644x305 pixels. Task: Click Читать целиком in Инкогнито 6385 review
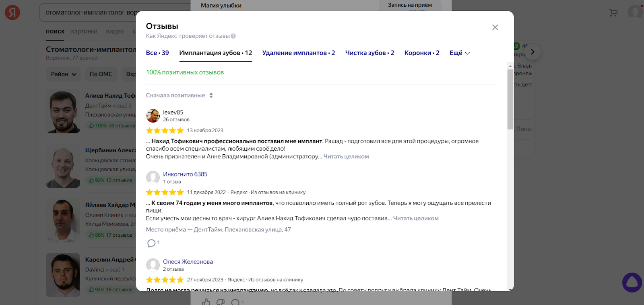(416, 218)
